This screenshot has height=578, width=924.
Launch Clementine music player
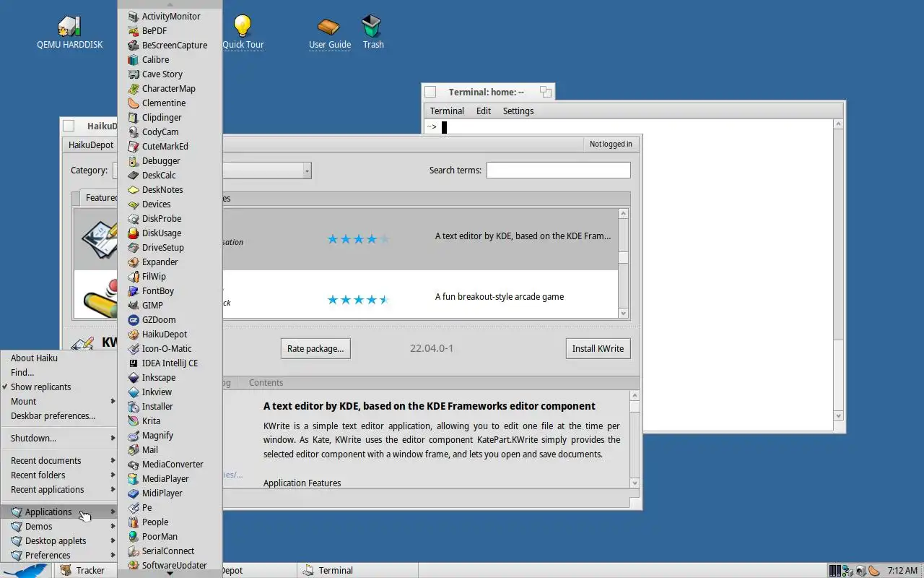pyautogui.click(x=170, y=103)
